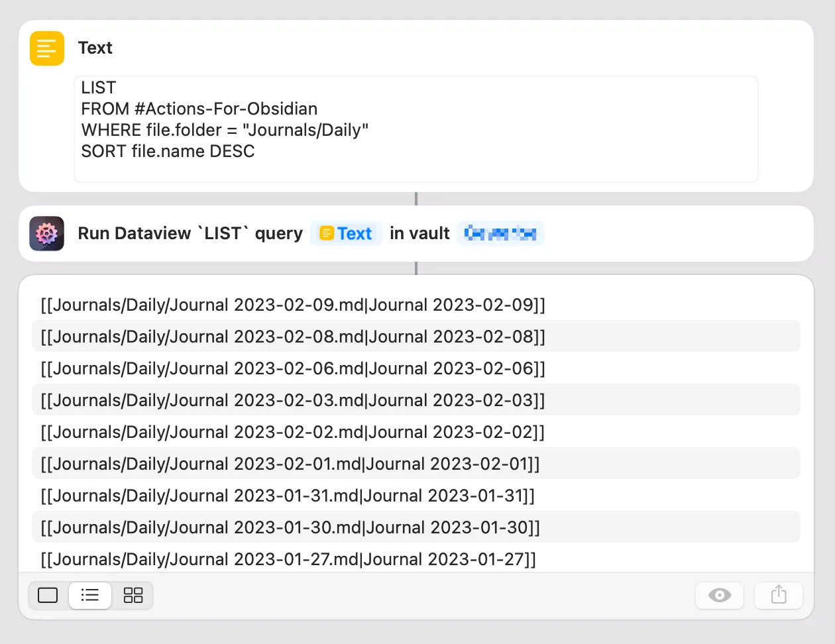Switch to single-item result view
Image resolution: width=835 pixels, height=644 pixels.
47,595
